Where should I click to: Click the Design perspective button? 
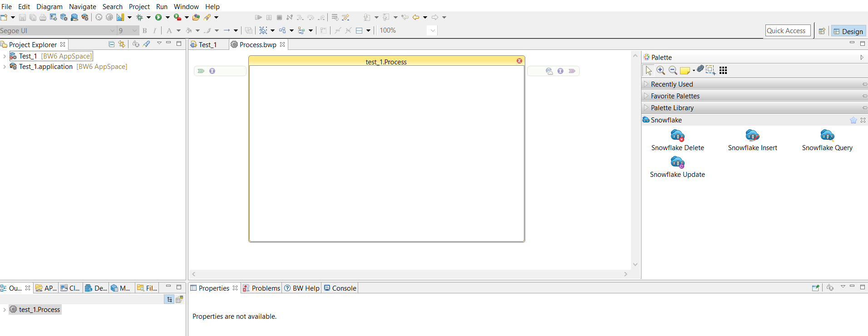[x=848, y=31]
